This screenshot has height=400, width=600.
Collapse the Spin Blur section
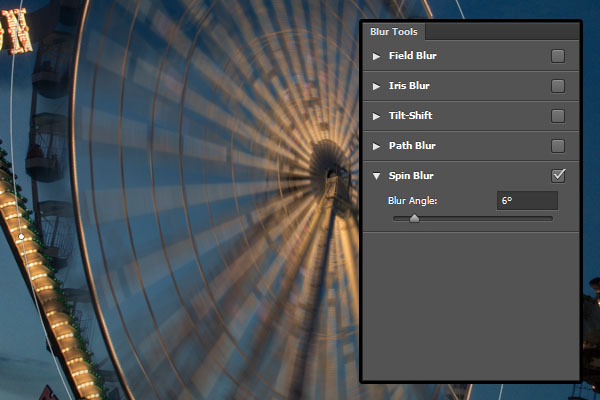tap(377, 176)
